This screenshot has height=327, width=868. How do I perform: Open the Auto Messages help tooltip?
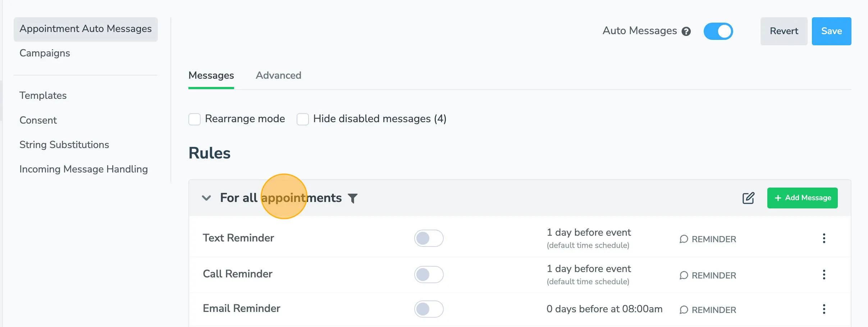pyautogui.click(x=686, y=31)
